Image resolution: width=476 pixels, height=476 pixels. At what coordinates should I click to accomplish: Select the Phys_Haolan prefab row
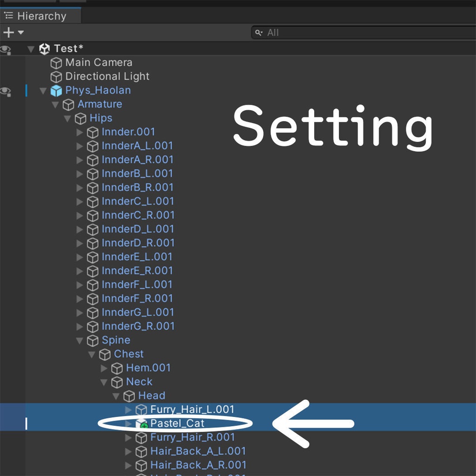[x=98, y=91]
